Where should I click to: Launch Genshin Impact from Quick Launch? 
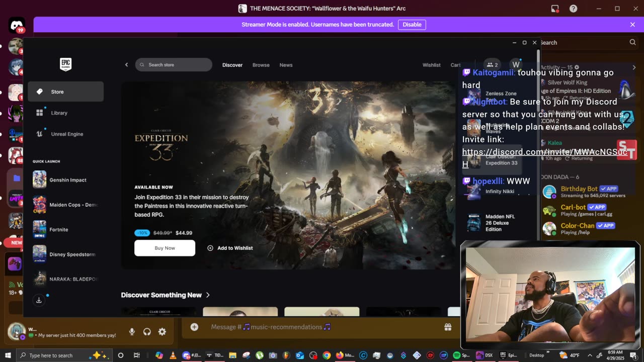click(x=66, y=179)
